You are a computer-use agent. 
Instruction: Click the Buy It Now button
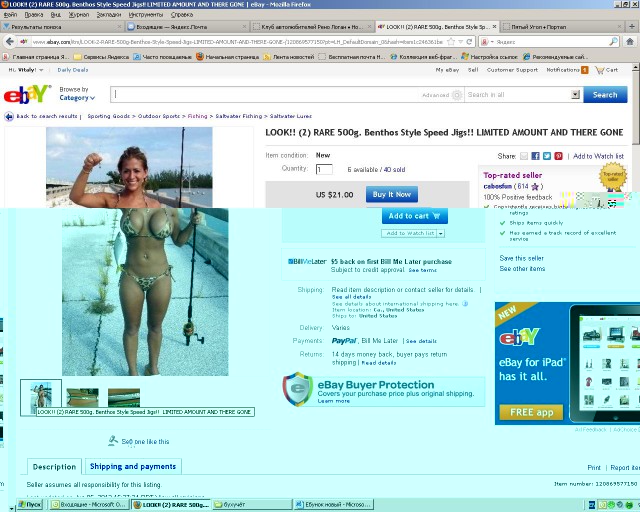coord(391,194)
